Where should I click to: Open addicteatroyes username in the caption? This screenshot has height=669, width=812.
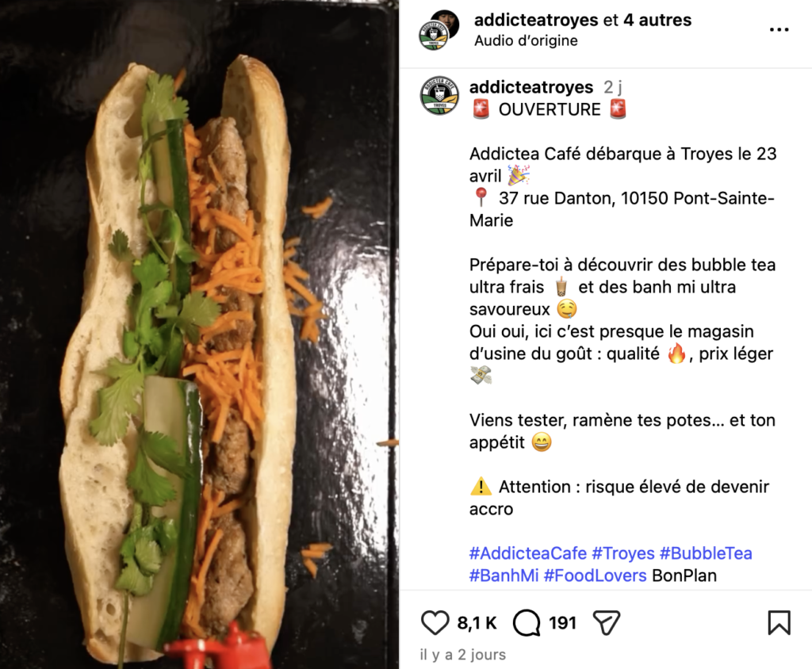point(530,87)
